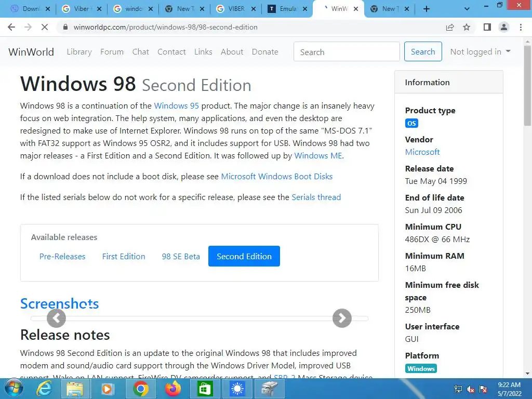The image size is (532, 399).
Task: Click the Windows platform badge
Action: coord(421,368)
